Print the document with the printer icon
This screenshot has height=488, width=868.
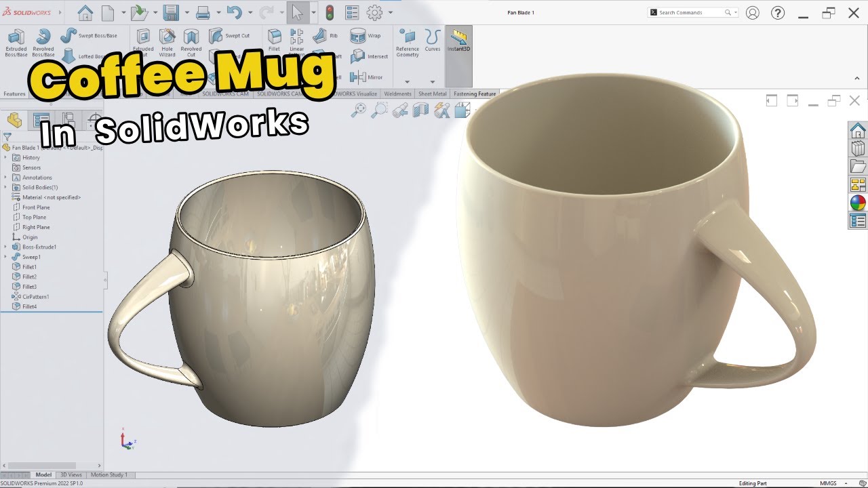coord(202,12)
